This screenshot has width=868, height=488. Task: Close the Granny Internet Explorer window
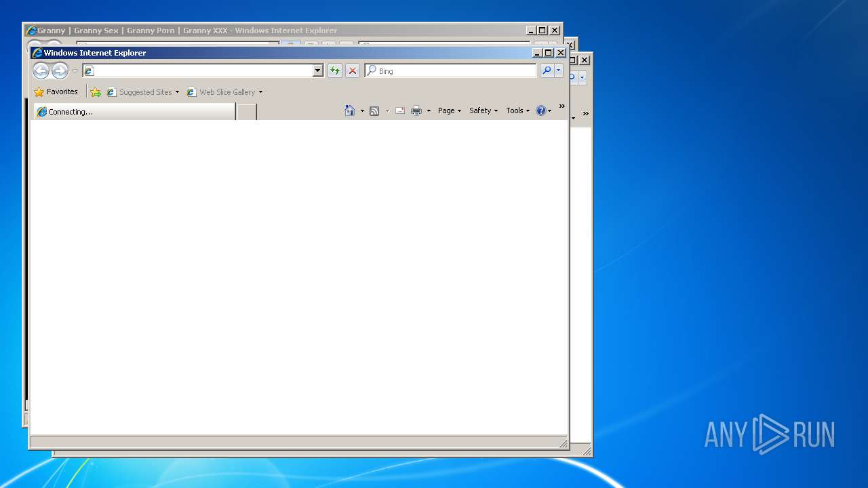click(555, 30)
